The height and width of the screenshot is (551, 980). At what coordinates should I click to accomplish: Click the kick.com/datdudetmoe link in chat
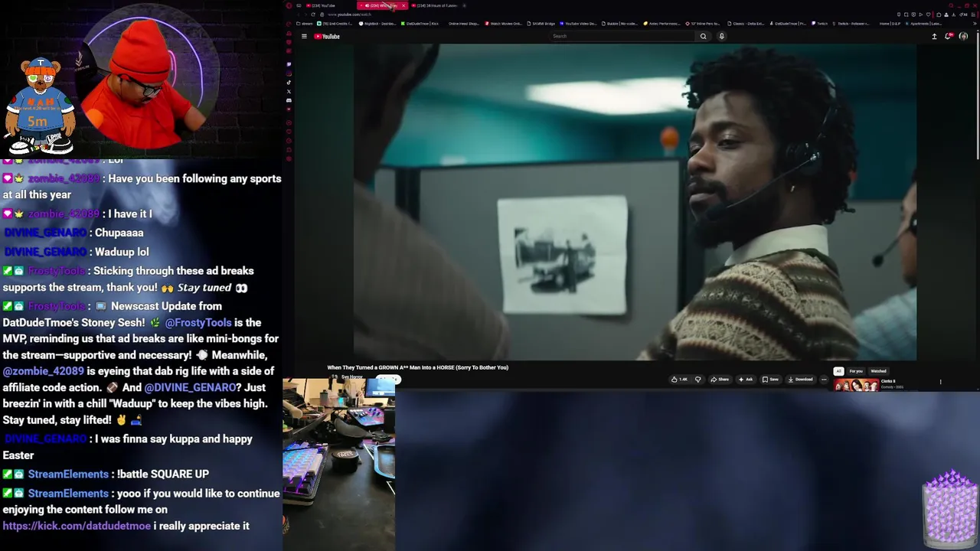(x=77, y=526)
